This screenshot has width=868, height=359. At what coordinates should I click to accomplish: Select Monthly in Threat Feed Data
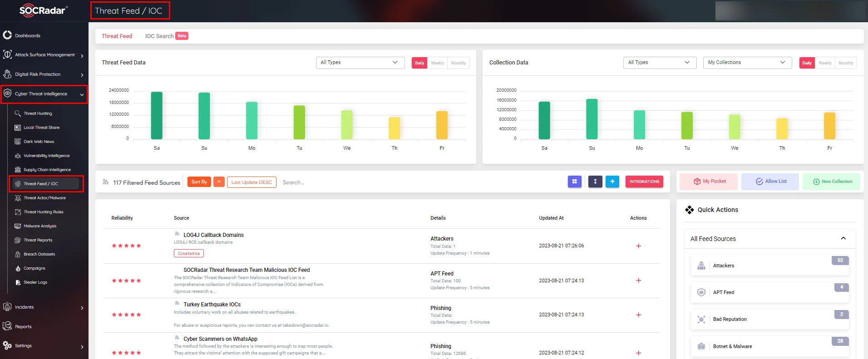point(459,63)
